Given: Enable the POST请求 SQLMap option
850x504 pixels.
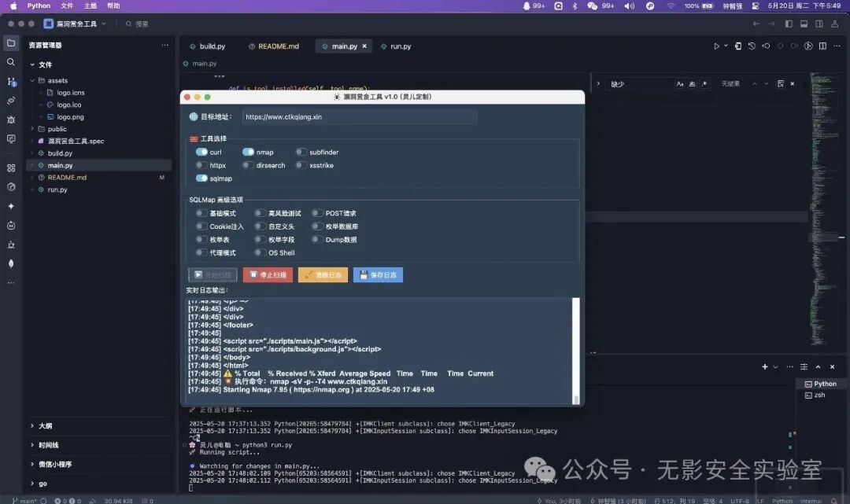Looking at the screenshot, I should tap(317, 213).
